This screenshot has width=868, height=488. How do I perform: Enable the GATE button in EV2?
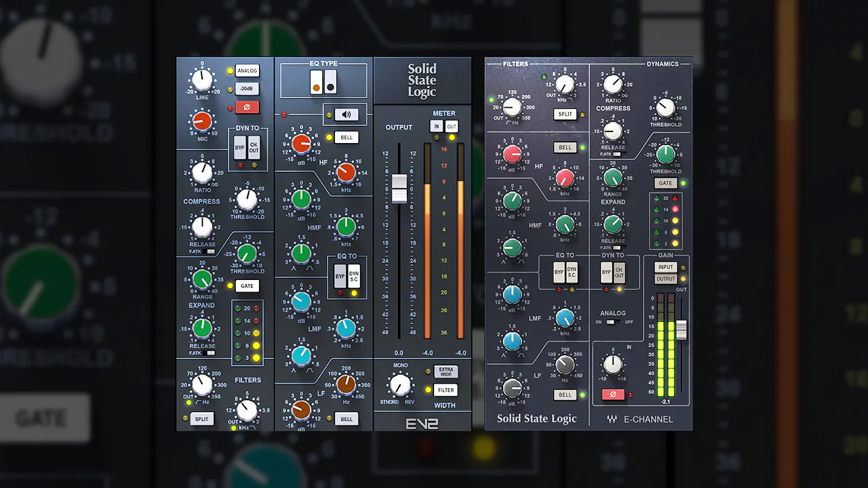point(246,286)
